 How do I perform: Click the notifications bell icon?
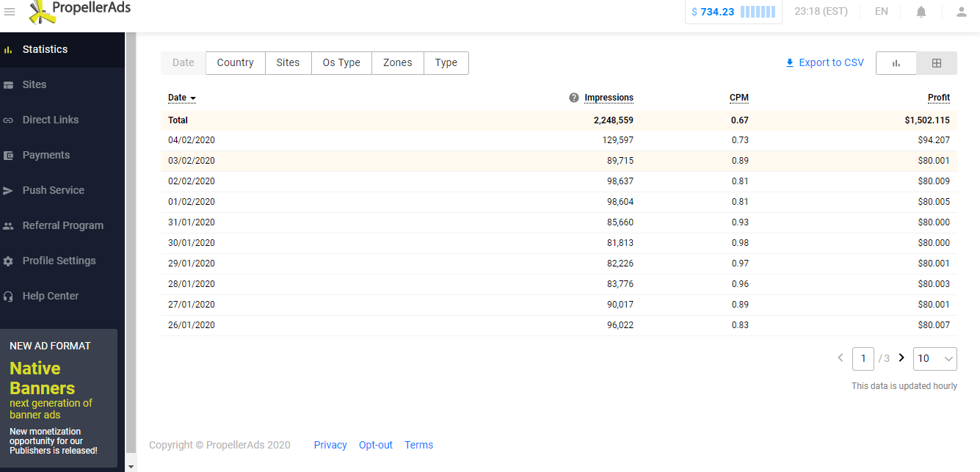coord(921,12)
